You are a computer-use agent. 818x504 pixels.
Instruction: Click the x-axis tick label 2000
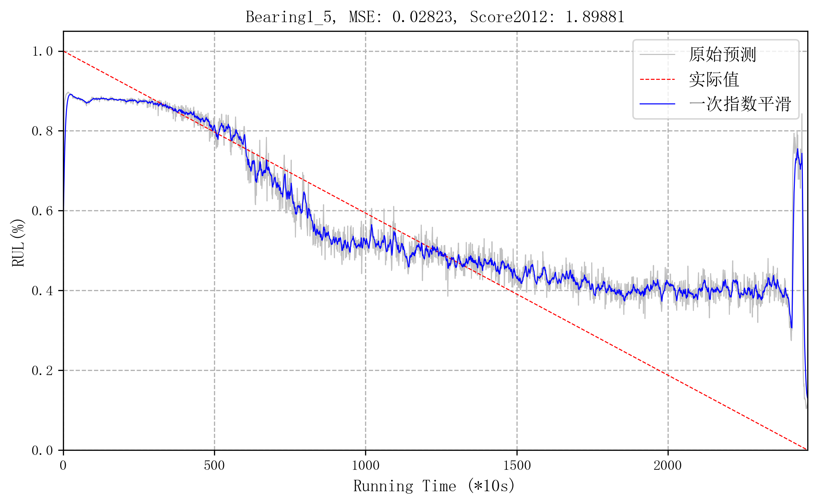(x=668, y=466)
